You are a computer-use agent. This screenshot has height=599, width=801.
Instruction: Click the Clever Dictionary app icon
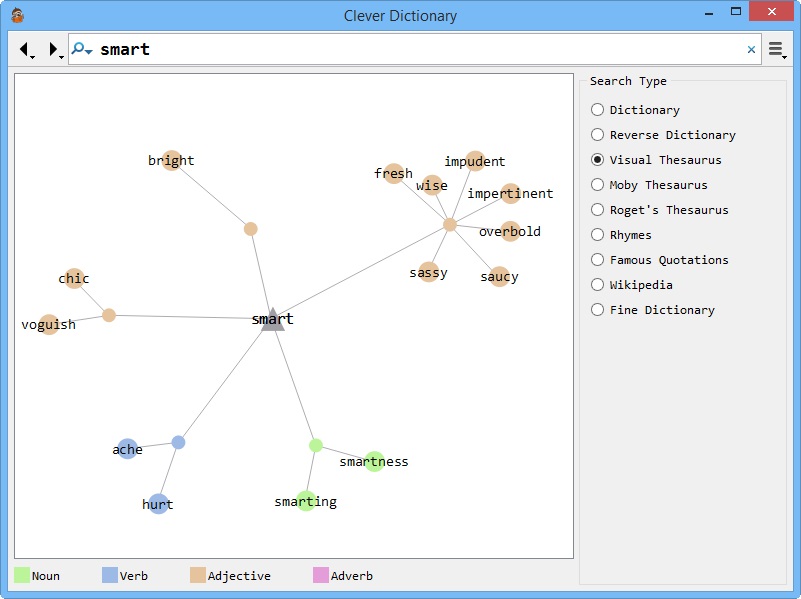pos(17,15)
